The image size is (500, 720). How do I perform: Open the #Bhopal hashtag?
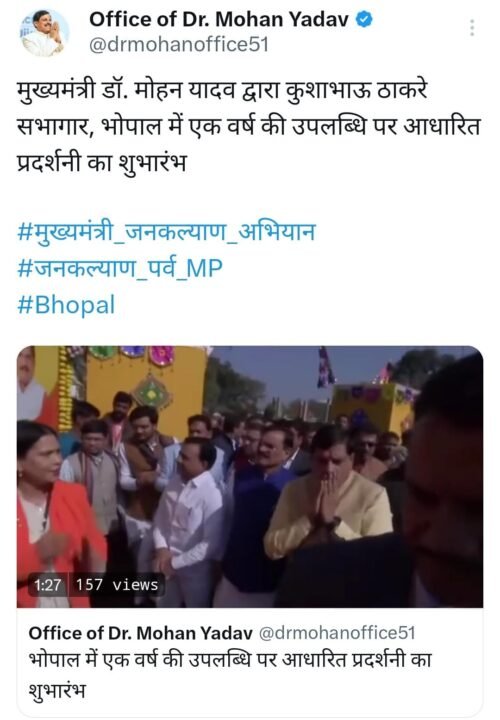pos(66,305)
